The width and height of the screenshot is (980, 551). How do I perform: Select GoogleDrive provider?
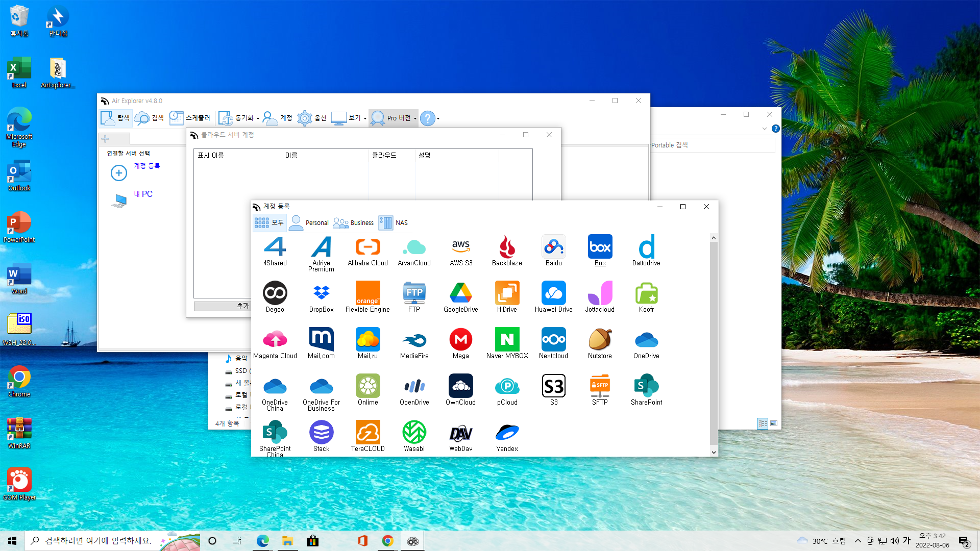pyautogui.click(x=460, y=297)
